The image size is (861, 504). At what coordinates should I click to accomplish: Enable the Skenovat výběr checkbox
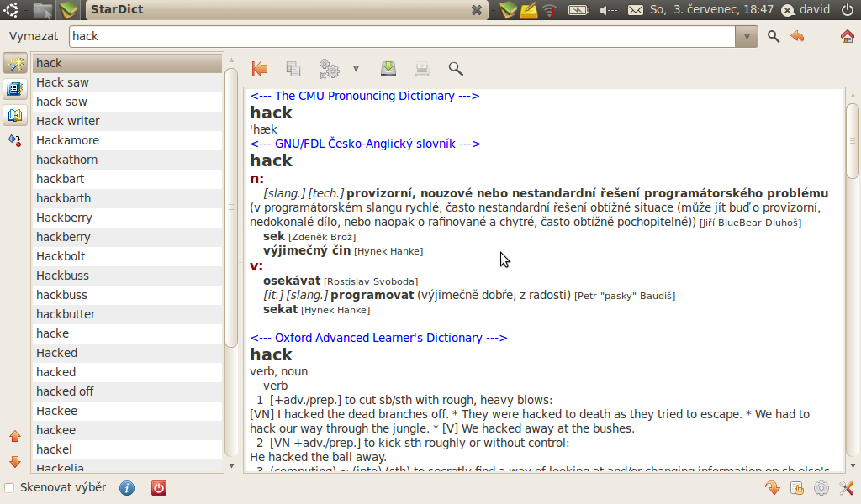coord(9,487)
